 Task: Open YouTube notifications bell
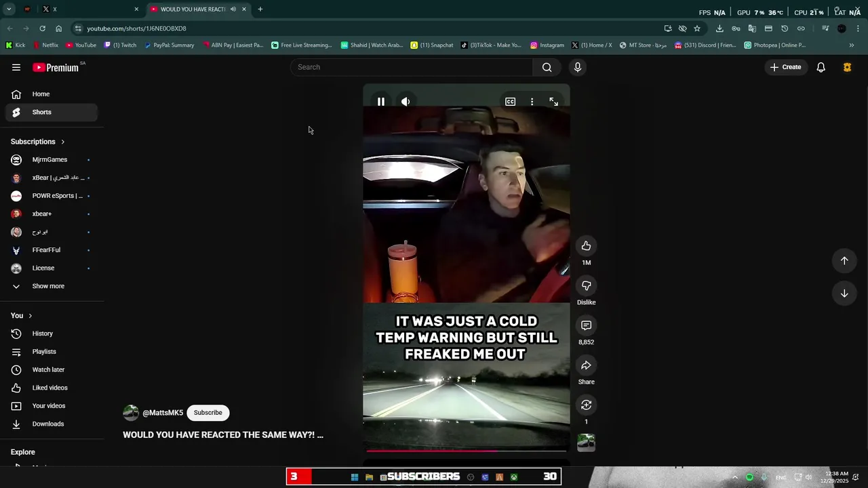click(x=821, y=67)
